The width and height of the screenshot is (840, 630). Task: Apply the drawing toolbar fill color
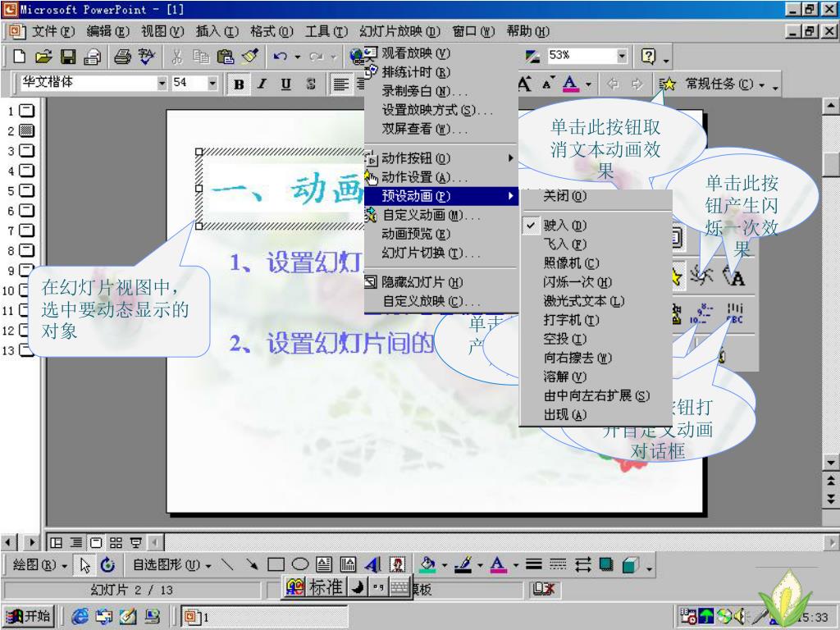(x=428, y=564)
